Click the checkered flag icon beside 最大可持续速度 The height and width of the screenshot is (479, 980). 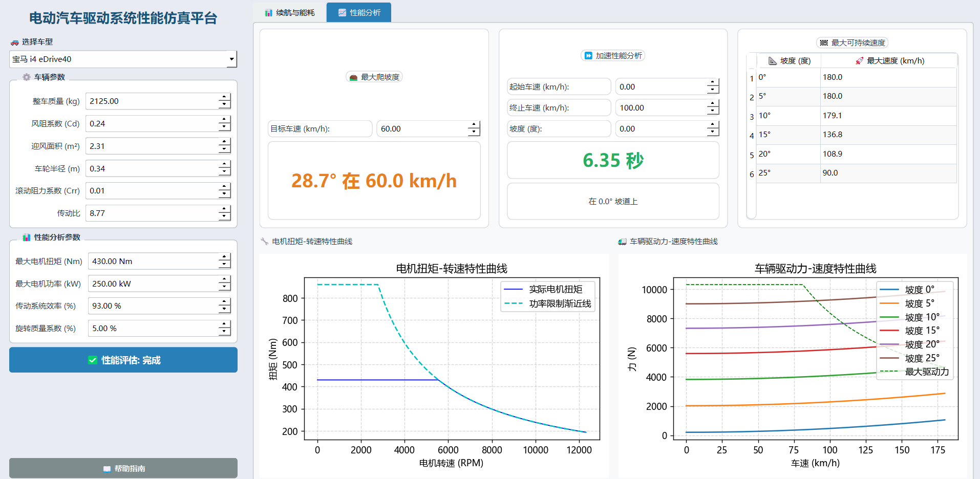(823, 43)
